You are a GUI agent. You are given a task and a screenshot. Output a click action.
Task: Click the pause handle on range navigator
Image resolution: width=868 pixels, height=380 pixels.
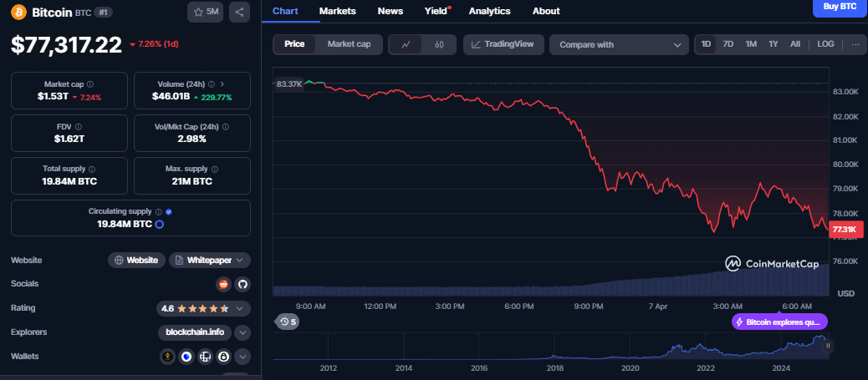coord(828,346)
